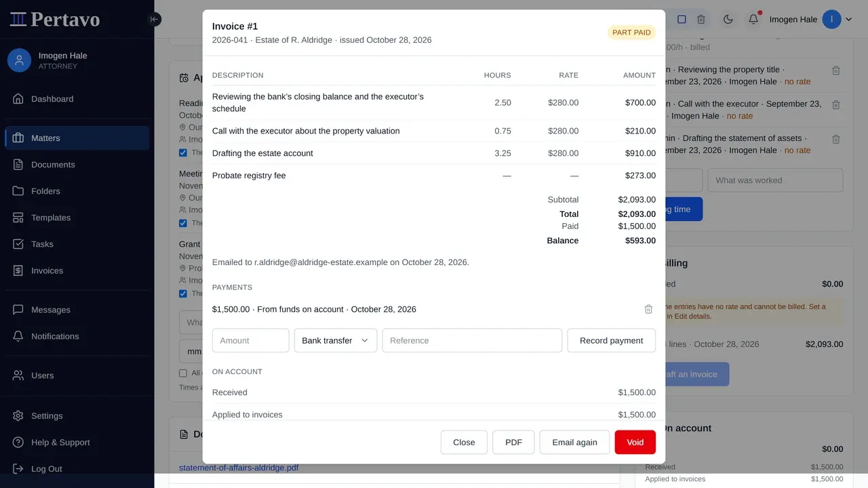The width and height of the screenshot is (868, 488).
Task: Click the Reference input field
Action: coord(472,340)
